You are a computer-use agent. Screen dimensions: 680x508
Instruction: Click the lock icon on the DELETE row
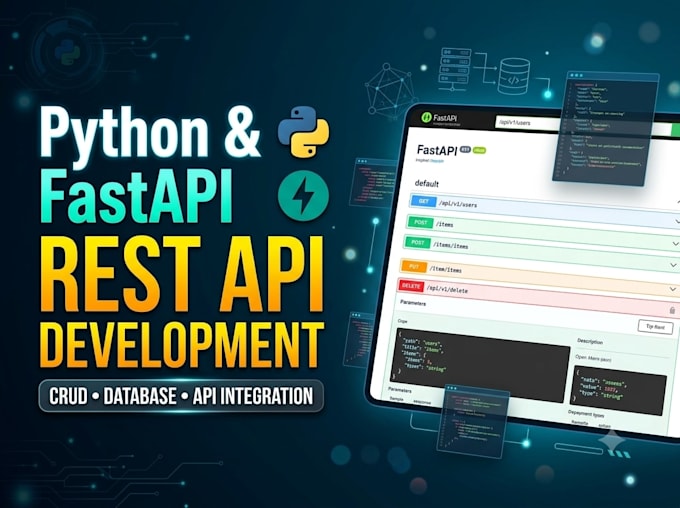[672, 310]
